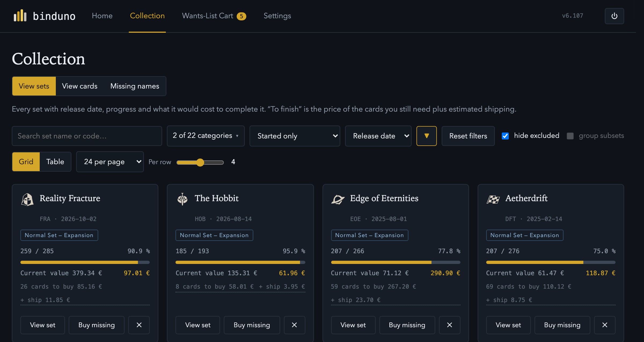
Task: Open the Collection nav tab
Action: (147, 16)
